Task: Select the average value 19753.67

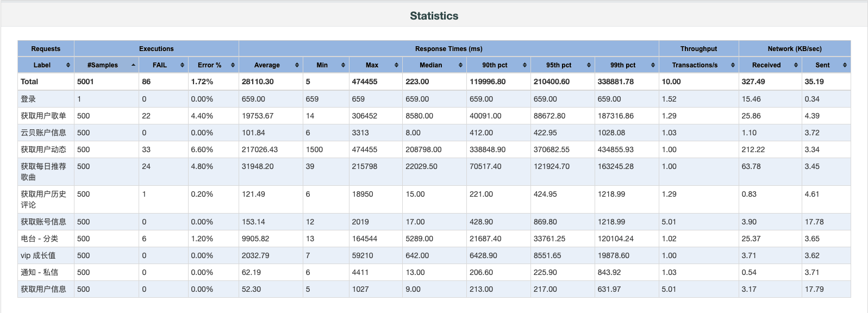Action: point(258,116)
